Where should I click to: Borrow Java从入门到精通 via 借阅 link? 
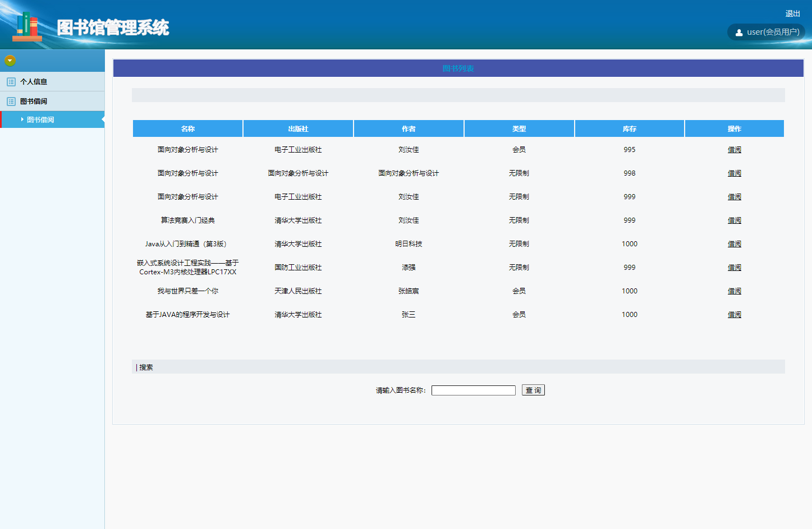[x=734, y=244]
